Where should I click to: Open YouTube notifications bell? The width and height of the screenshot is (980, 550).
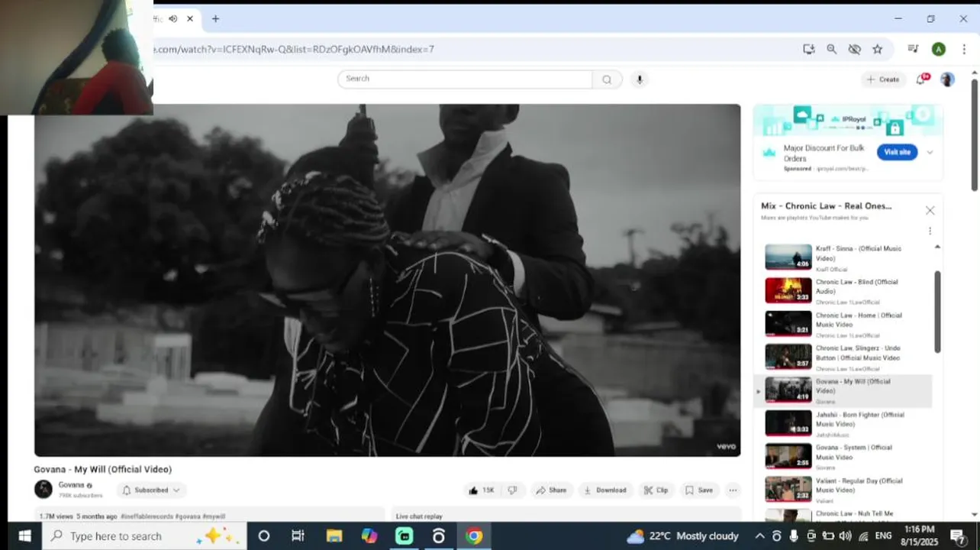pyautogui.click(x=921, y=79)
